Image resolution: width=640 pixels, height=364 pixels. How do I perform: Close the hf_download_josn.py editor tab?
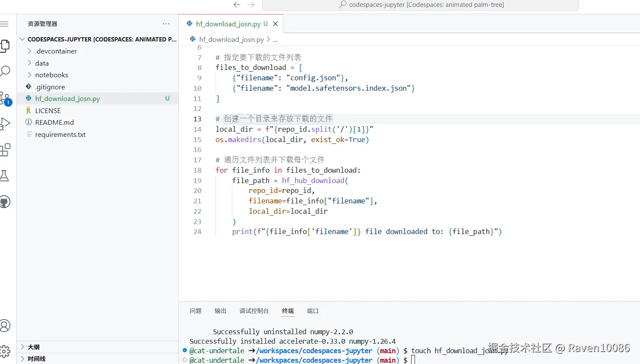click(276, 24)
